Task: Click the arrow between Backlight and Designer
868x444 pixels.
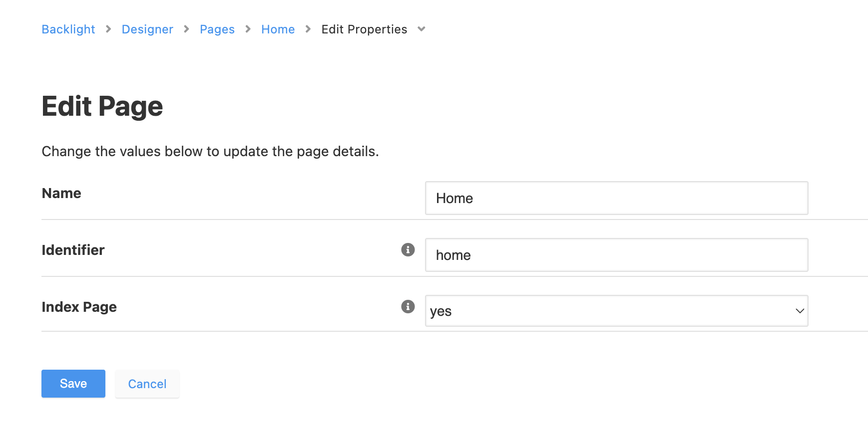Action: pyautogui.click(x=108, y=29)
